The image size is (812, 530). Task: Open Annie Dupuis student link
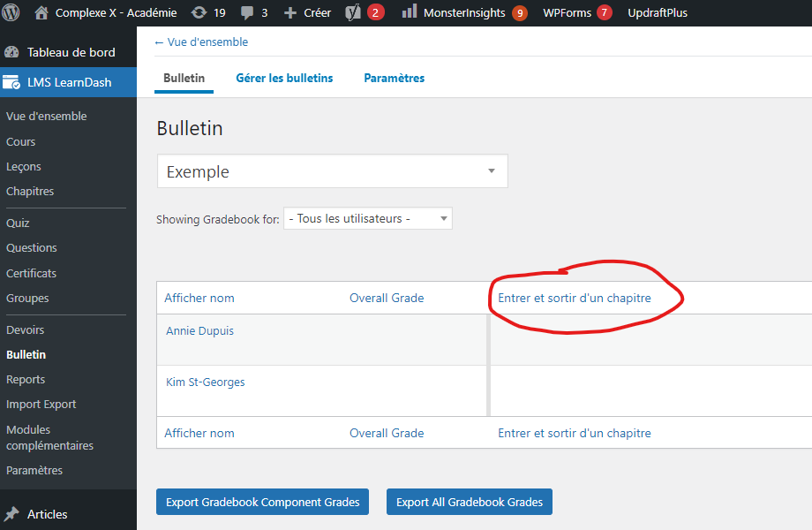199,331
